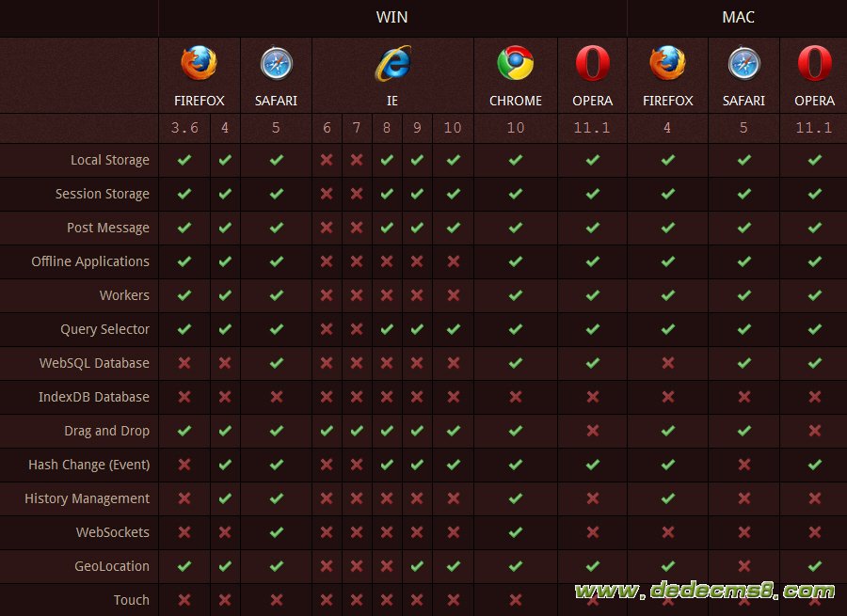Click Firefox version 3.6 column header
Screen dimensions: 847x616
coord(184,128)
